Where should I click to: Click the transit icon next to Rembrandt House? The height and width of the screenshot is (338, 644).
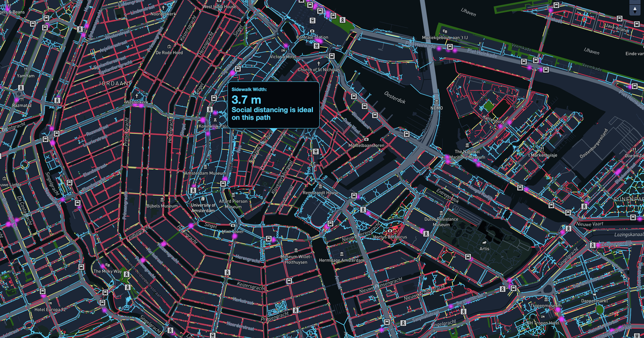354,195
